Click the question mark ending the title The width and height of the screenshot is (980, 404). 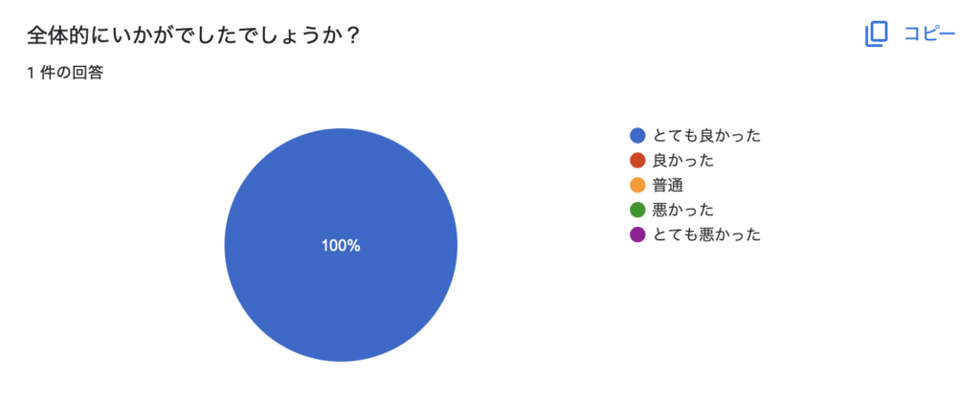pyautogui.click(x=352, y=35)
